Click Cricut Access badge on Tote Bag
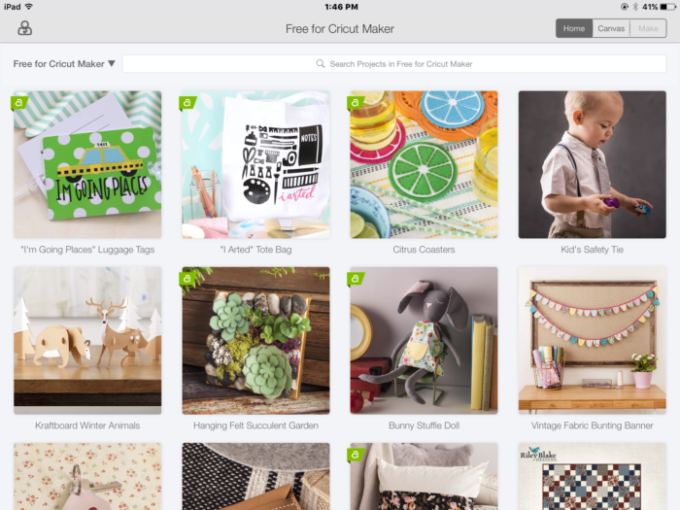 187,103
